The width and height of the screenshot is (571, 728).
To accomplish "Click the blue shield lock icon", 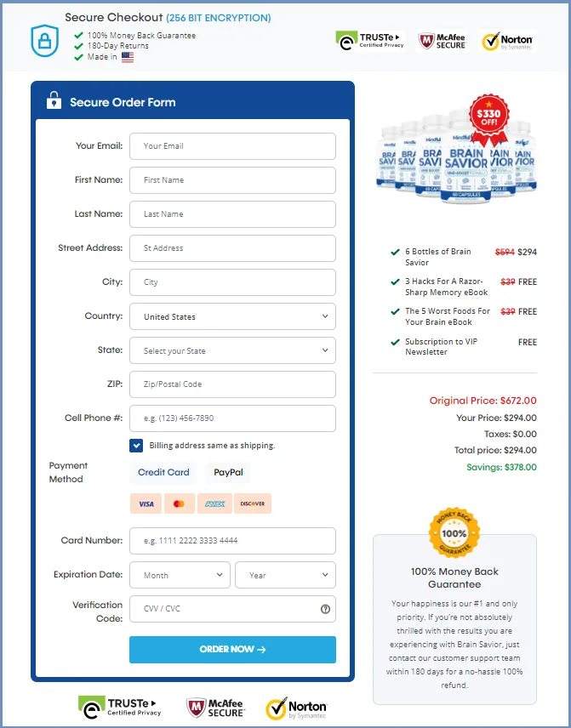I will 44,40.
